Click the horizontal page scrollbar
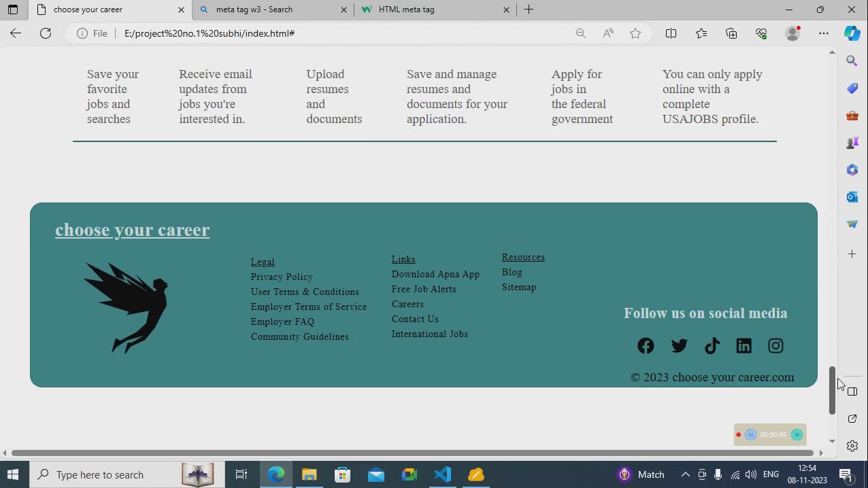The width and height of the screenshot is (868, 488). (x=412, y=453)
